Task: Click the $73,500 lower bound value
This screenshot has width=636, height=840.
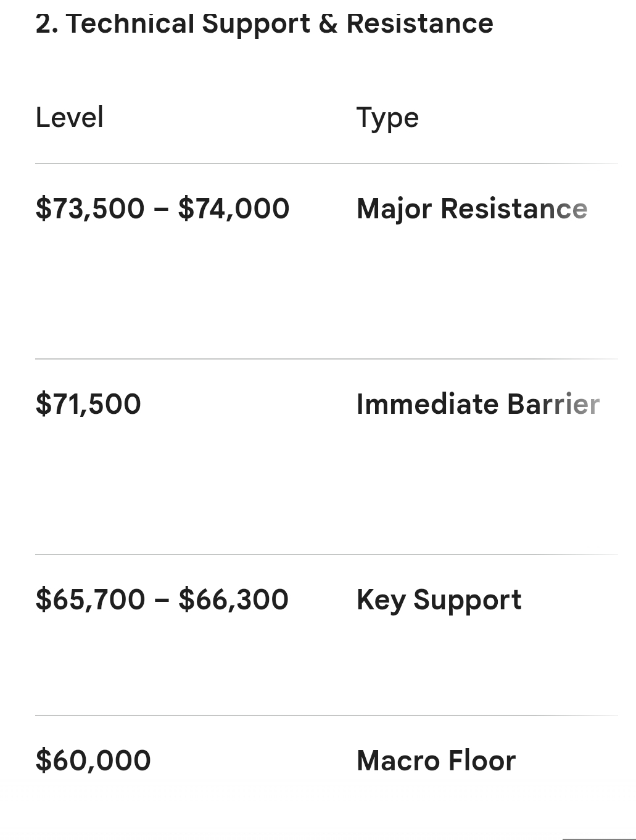Action: tap(90, 208)
